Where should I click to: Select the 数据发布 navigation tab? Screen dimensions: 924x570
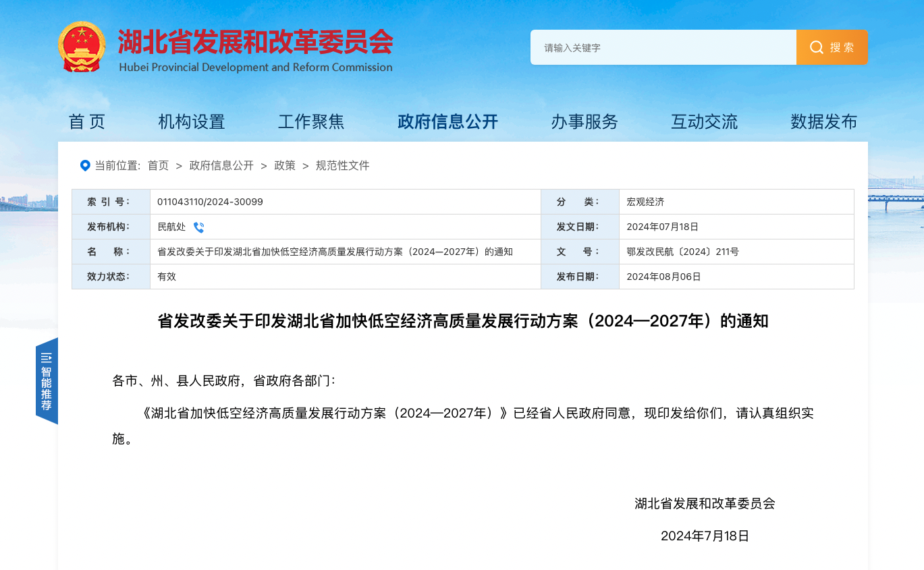(823, 122)
